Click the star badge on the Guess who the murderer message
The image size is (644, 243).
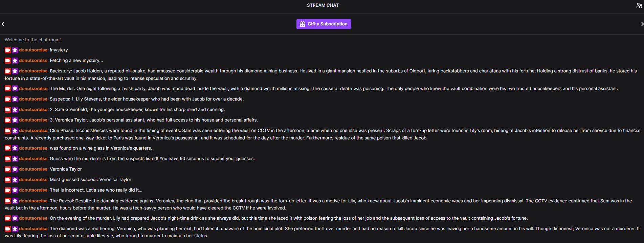pos(15,159)
